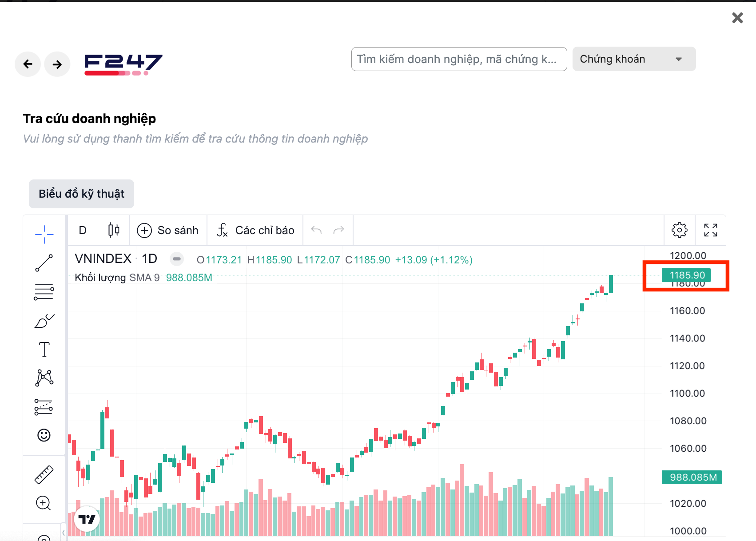Click the So sánh compare button
Screen dimensions: 756x541
click(168, 230)
